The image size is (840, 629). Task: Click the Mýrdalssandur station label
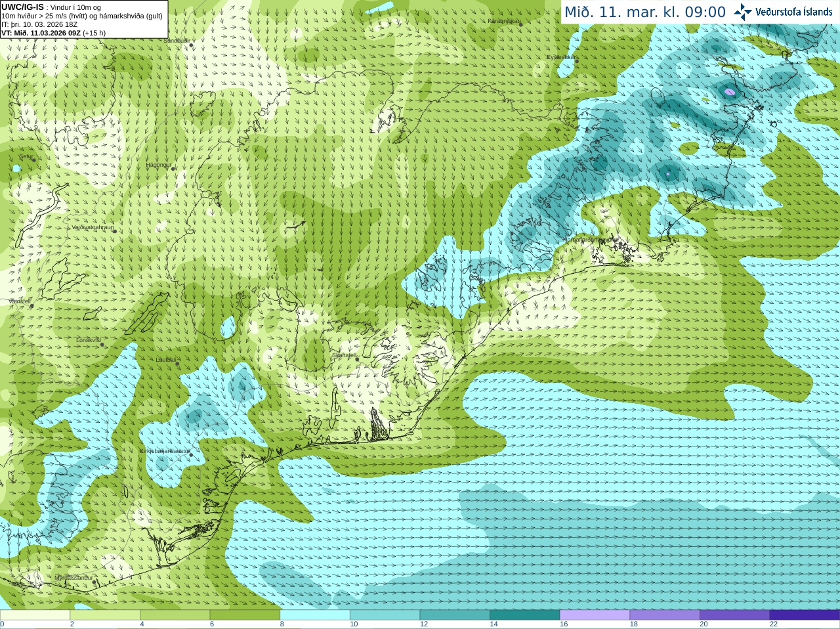coord(73,578)
